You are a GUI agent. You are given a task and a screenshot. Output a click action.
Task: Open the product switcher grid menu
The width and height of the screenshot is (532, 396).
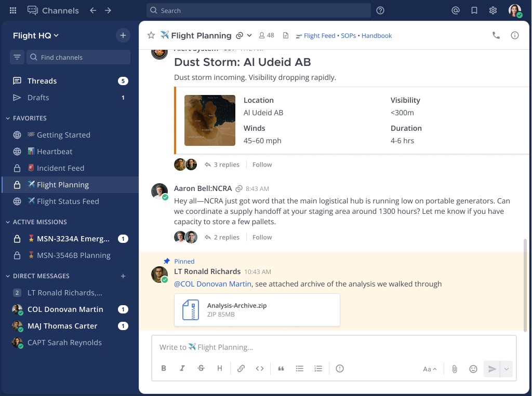coord(13,10)
